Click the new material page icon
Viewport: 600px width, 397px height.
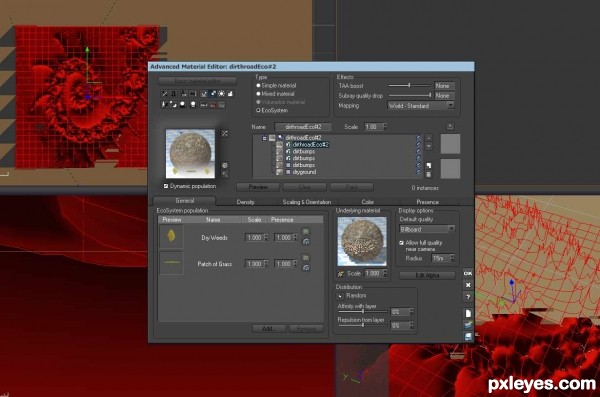coord(468,313)
